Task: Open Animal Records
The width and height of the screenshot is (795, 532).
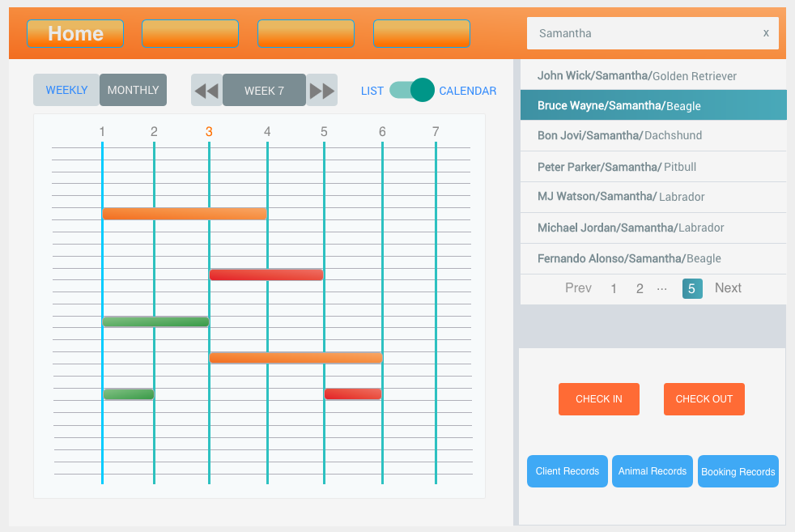Action: coord(652,471)
